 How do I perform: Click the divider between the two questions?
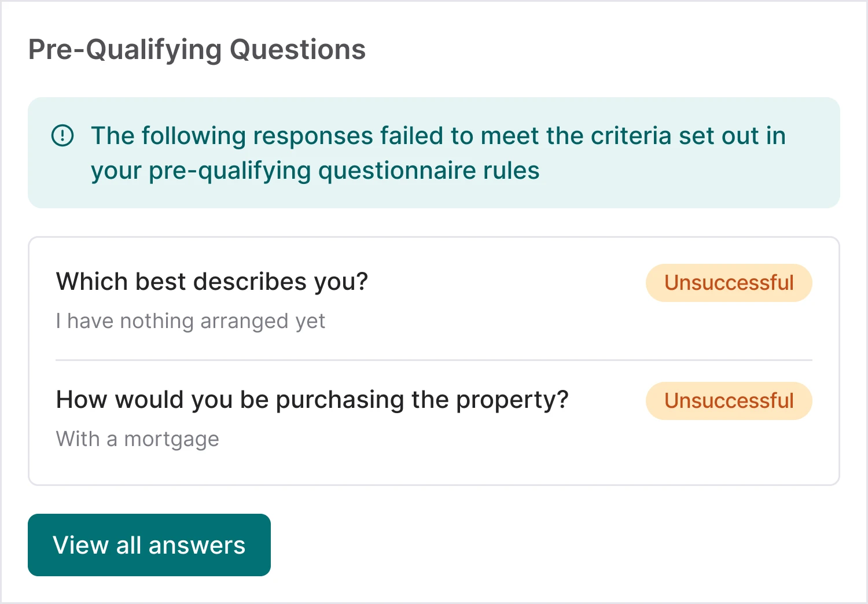coord(434,360)
